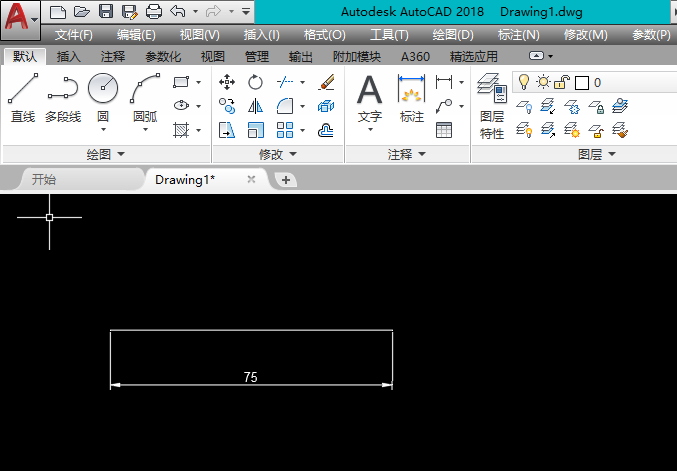This screenshot has height=471, width=677.
Task: Open Layer Properties (图层特性) manager
Action: [x=492, y=106]
